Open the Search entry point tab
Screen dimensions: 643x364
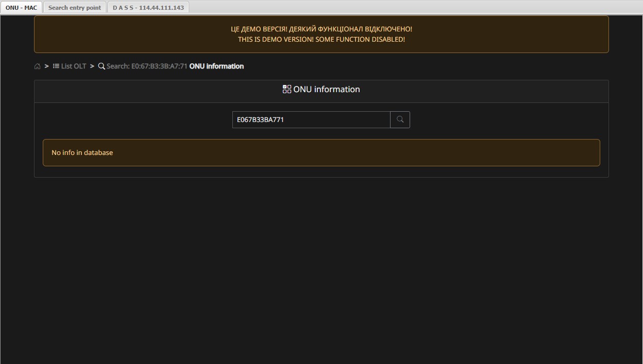click(75, 8)
